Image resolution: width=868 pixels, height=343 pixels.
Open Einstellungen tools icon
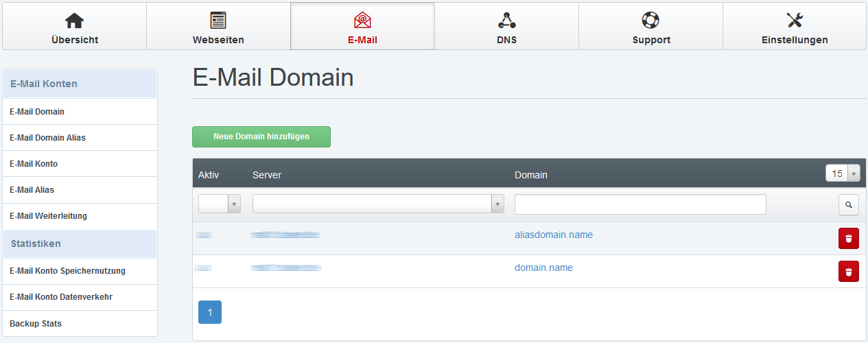click(795, 21)
